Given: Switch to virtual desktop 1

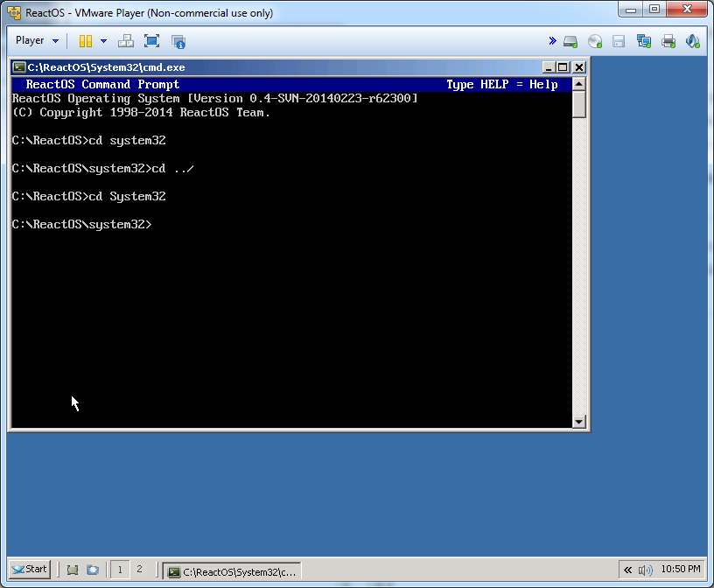Looking at the screenshot, I should pos(120,570).
